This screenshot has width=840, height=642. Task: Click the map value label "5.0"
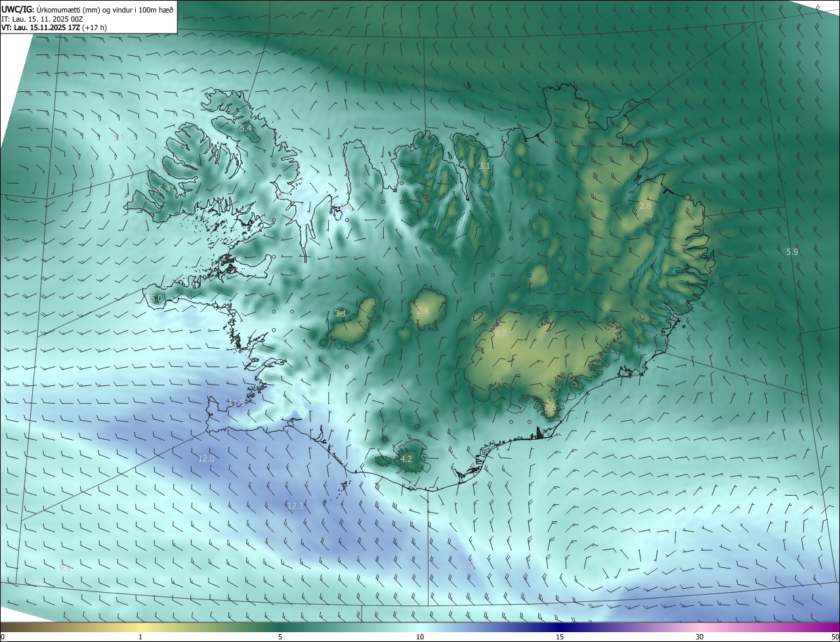coord(156,299)
